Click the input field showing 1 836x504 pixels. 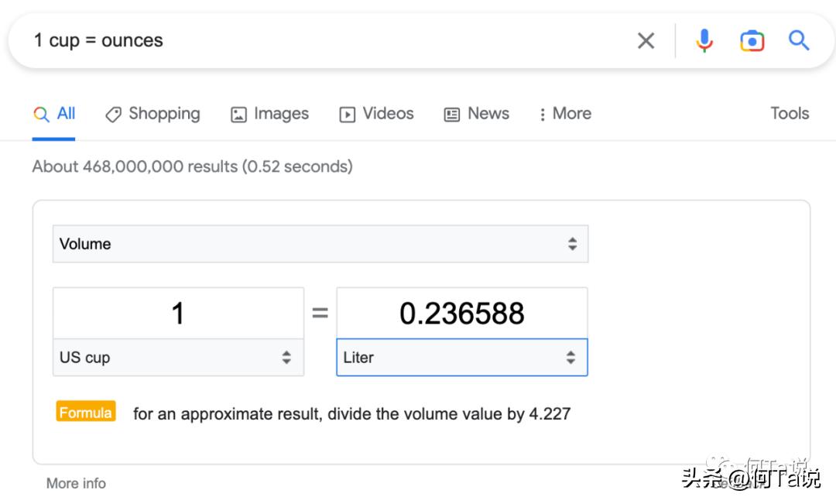[178, 313]
